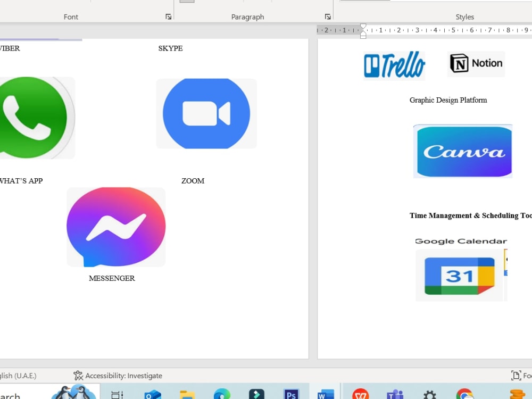Screen dimensions: 532x399
Task: Click the penguin search highlight icon
Action: click(x=74, y=392)
